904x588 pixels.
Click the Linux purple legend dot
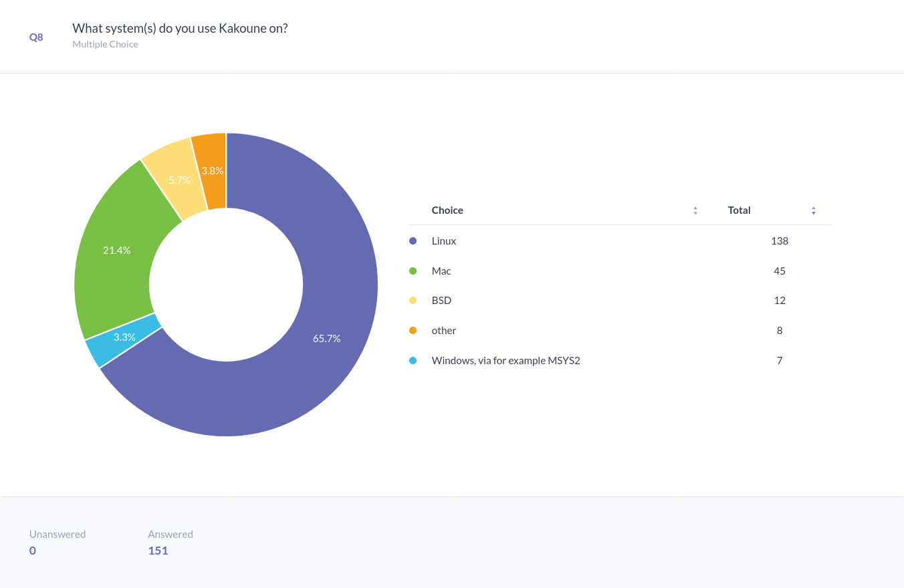click(413, 241)
